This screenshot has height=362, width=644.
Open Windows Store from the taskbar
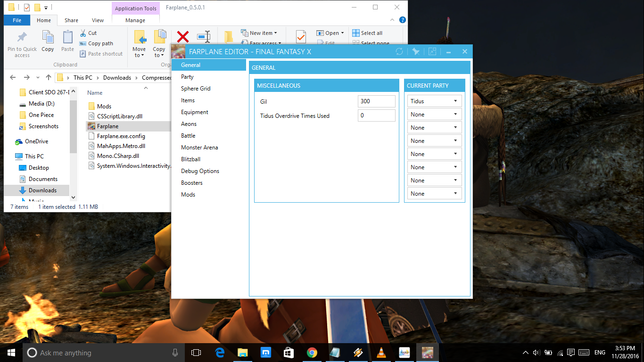(289, 353)
